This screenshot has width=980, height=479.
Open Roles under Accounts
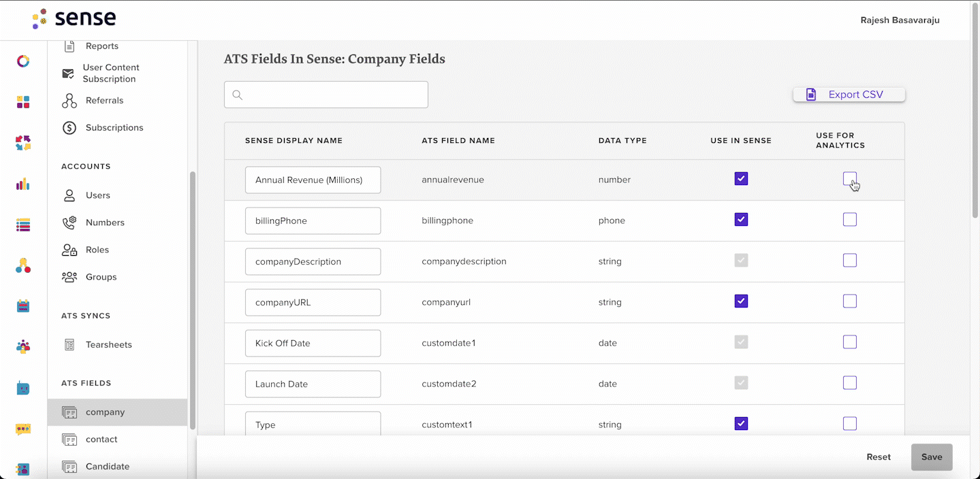click(x=97, y=250)
